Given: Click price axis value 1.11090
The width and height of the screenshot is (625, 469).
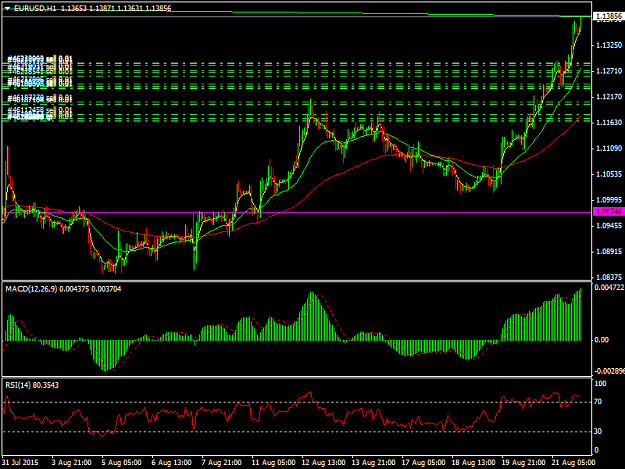Looking at the screenshot, I should (608, 149).
